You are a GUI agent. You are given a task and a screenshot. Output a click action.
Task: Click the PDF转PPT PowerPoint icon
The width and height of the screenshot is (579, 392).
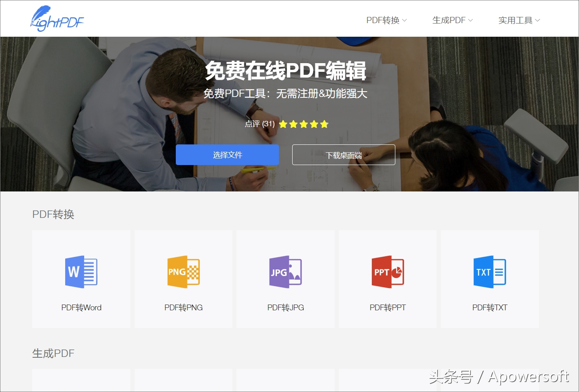(387, 272)
